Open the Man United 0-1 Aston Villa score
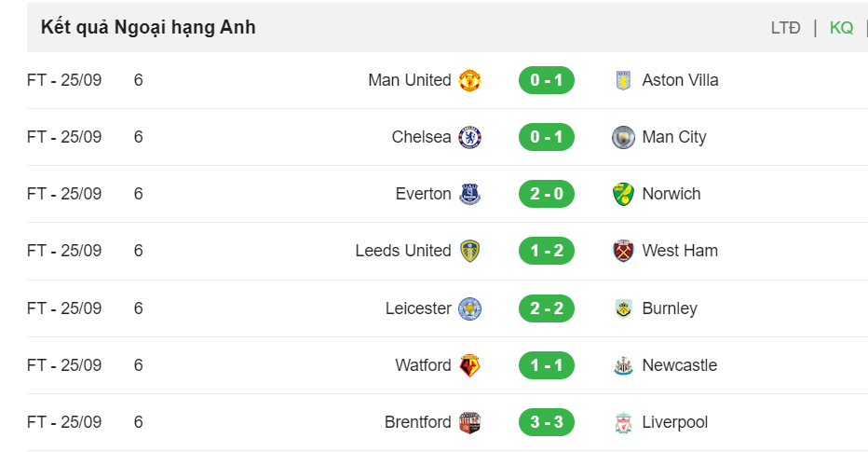 pyautogui.click(x=547, y=80)
